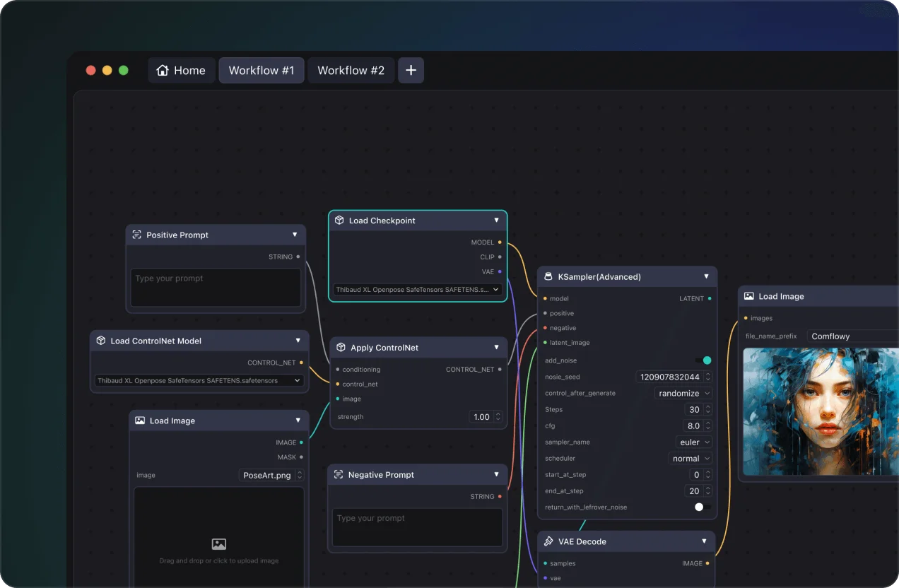This screenshot has height=588, width=899.
Task: Click the Apply ControlNet cube icon
Action: click(x=341, y=348)
